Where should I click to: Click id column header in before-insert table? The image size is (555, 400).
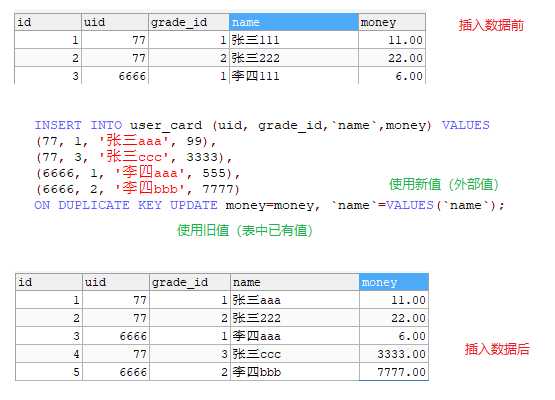[x=48, y=22]
